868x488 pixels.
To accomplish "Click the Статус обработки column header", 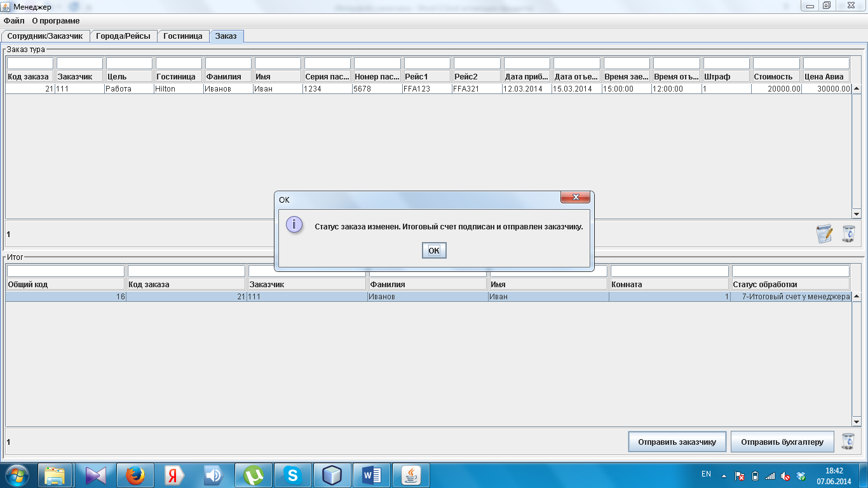I will (x=790, y=284).
